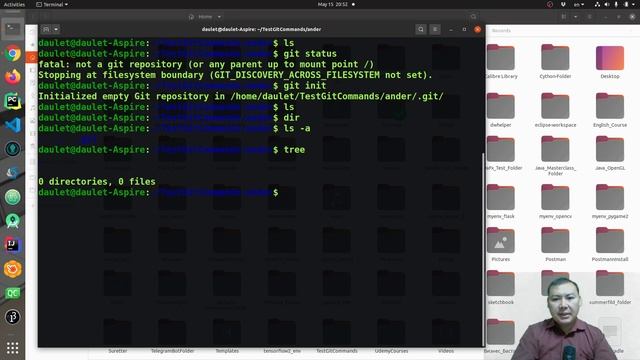Click Activities in the top bar

[x=14, y=4]
